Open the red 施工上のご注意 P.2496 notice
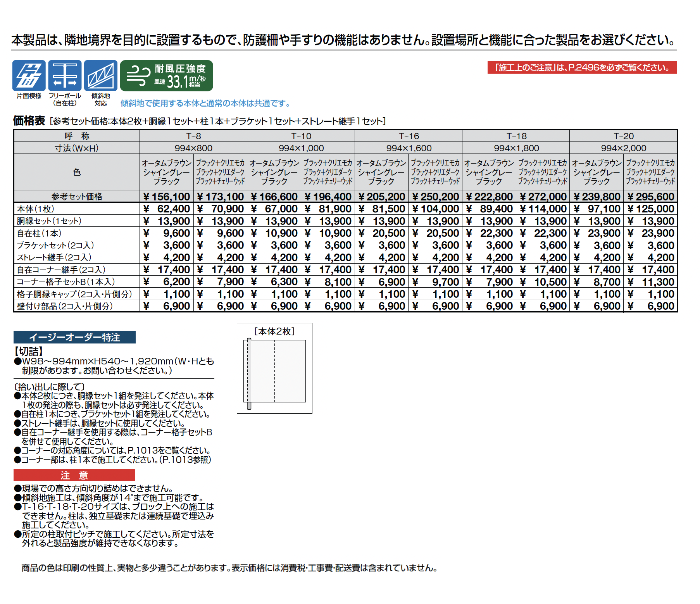The width and height of the screenshot is (700, 604). 582,67
